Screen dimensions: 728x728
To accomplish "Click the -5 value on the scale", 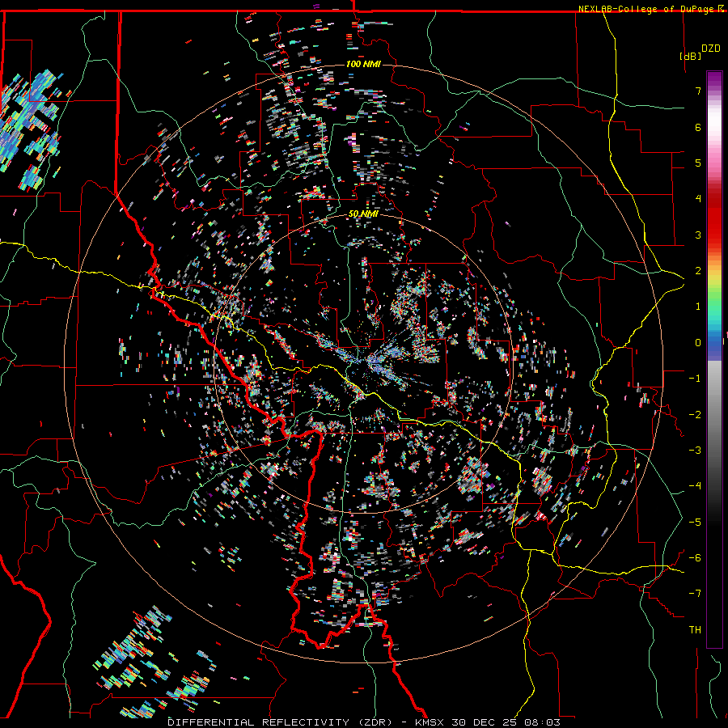I will pos(695,523).
